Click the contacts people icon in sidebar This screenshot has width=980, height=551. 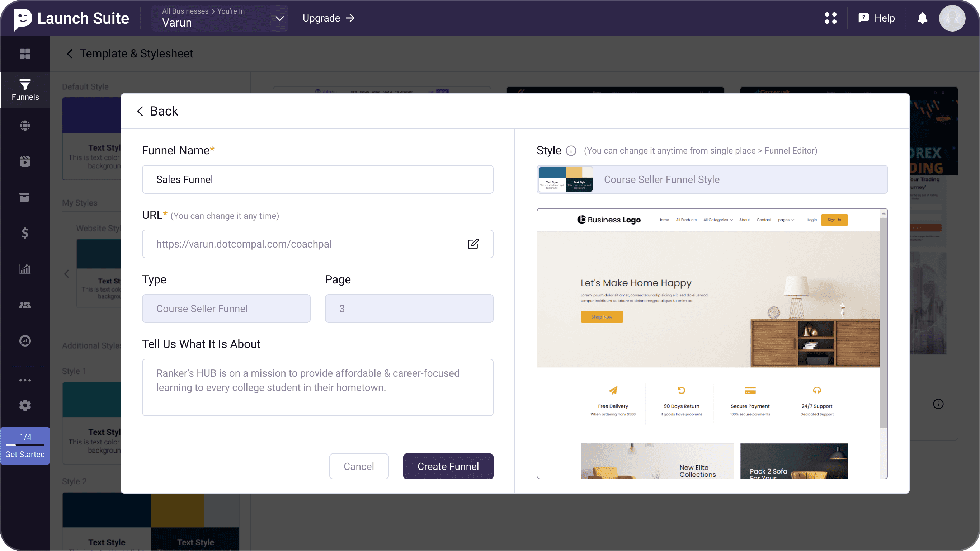coord(25,305)
